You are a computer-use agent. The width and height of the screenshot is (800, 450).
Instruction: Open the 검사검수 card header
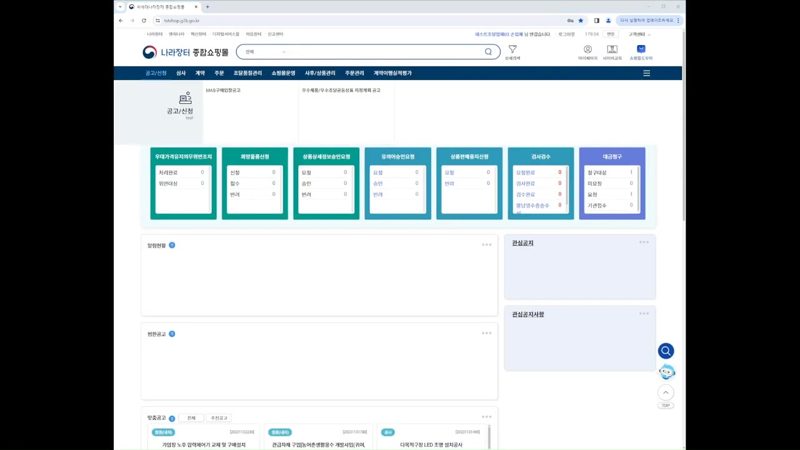point(541,157)
